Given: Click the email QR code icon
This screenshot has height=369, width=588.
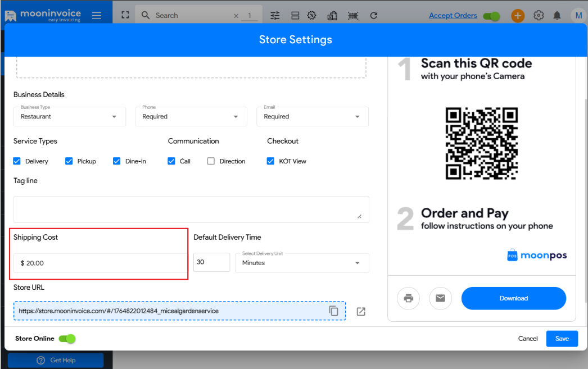Looking at the screenshot, I should (440, 298).
